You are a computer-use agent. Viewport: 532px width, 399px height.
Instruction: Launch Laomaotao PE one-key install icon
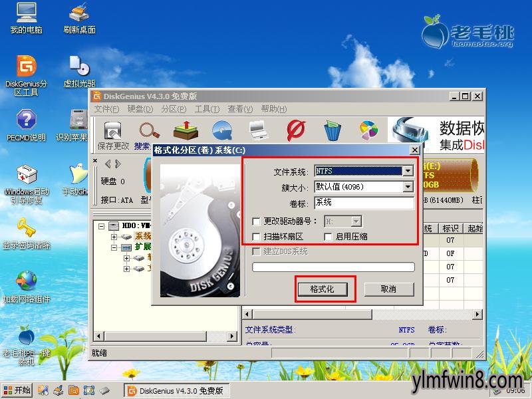[26, 344]
